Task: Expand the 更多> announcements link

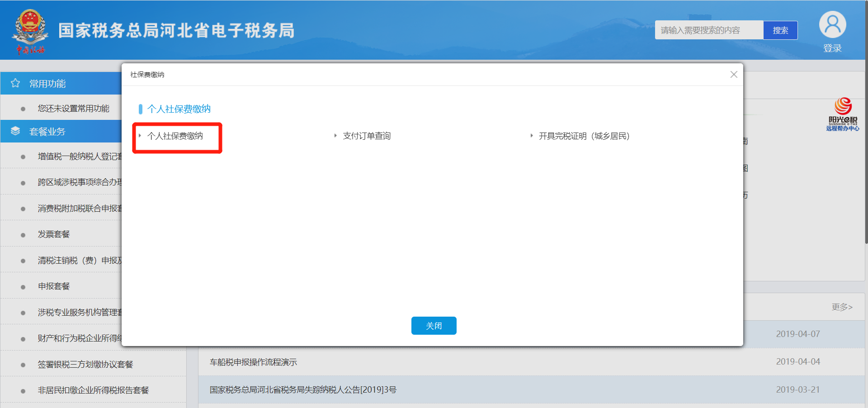Action: coord(842,307)
